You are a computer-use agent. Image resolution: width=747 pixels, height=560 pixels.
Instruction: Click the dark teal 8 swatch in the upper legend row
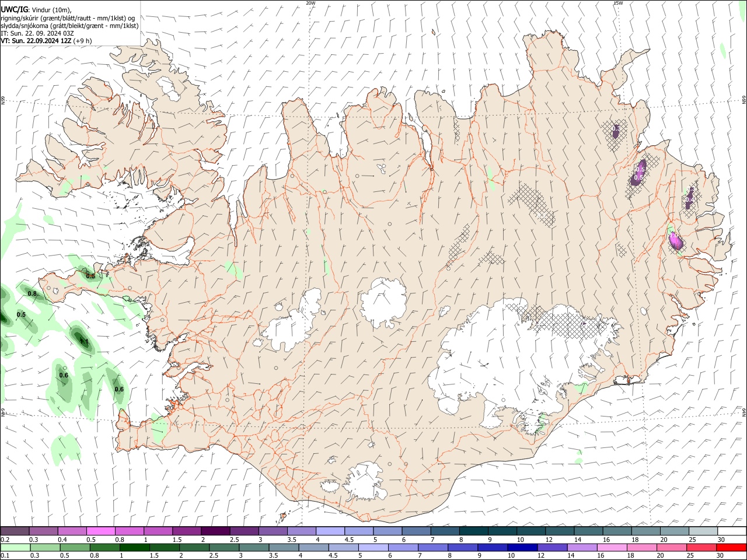point(473,531)
